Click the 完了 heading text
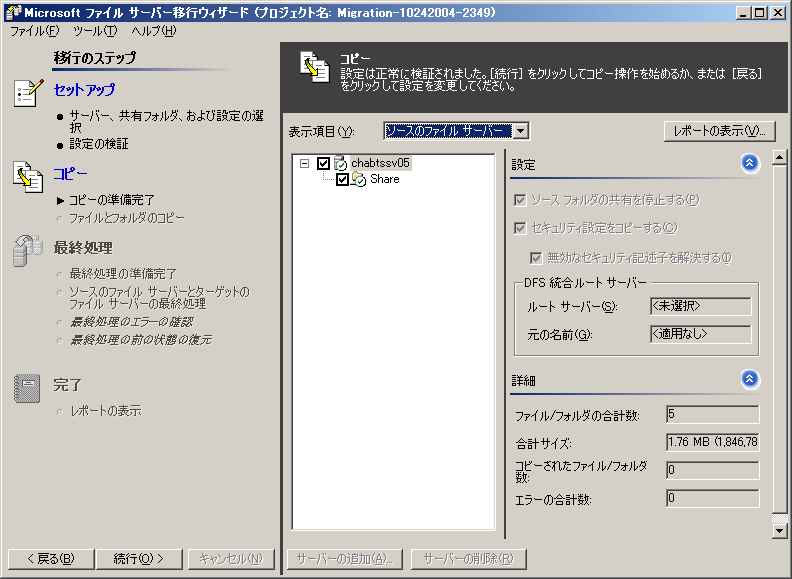Image resolution: width=792 pixels, height=579 pixels. (x=67, y=385)
